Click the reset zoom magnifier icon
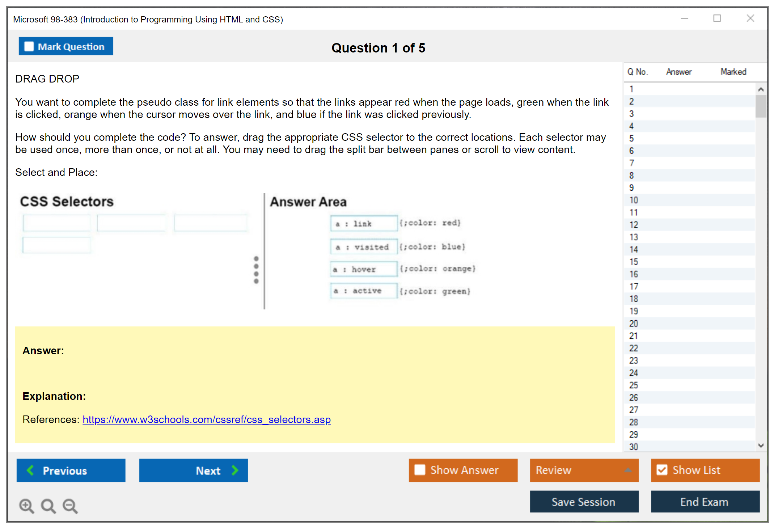 click(48, 506)
